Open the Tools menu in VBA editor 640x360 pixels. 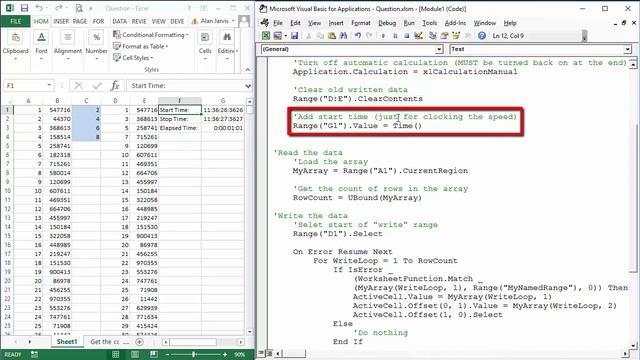429,23
